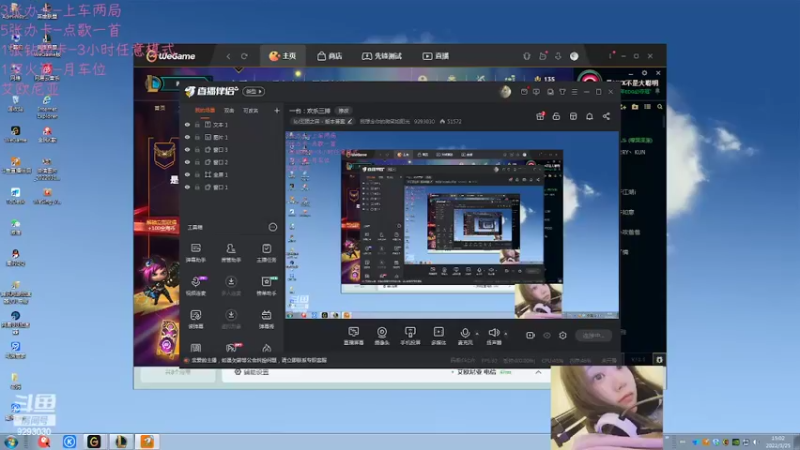Open the 榜单助手 ranking assistant tool
Screen dimensions: 800x450
pos(266,286)
